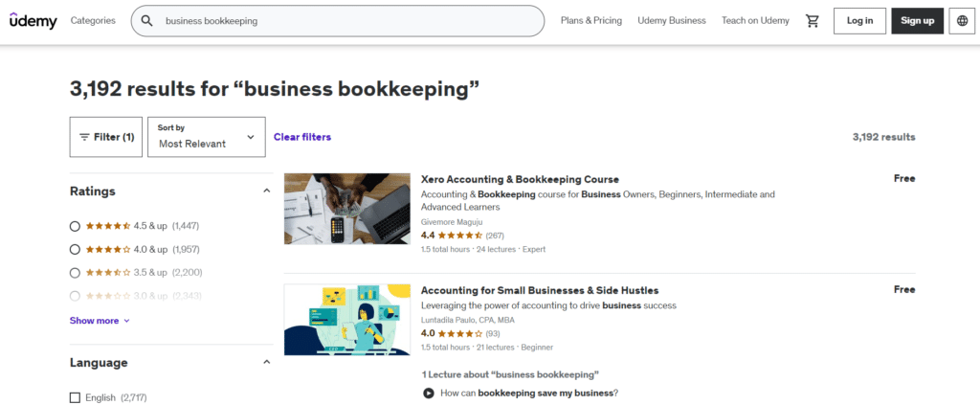The height and width of the screenshot is (405, 980).
Task: Click Xero course details 1.5 hours Expert
Action: (x=483, y=249)
